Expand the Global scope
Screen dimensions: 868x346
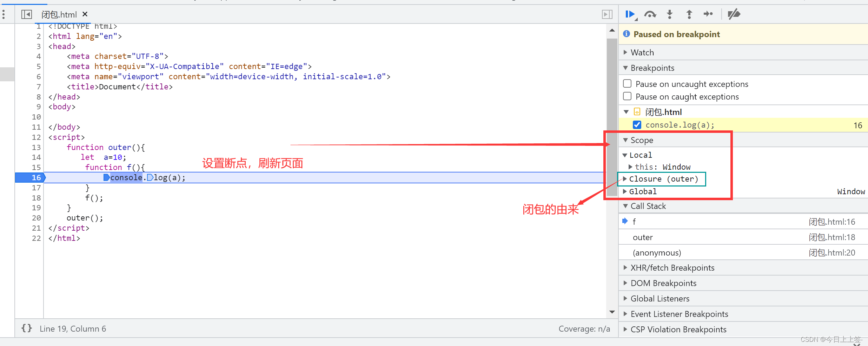click(625, 191)
